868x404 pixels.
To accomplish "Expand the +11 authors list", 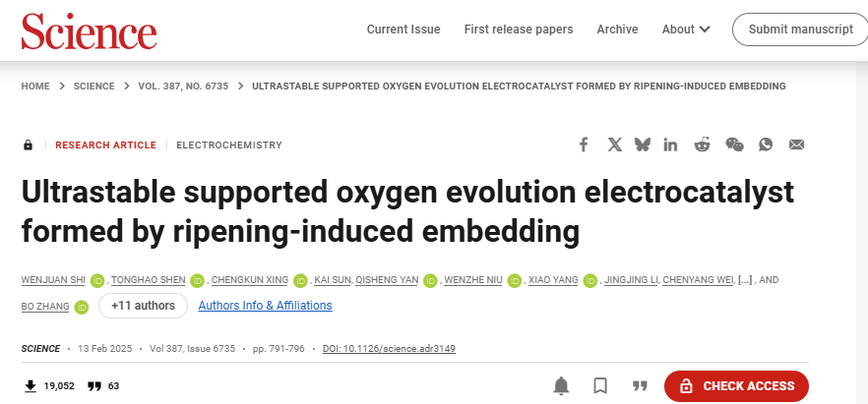I will click(143, 306).
